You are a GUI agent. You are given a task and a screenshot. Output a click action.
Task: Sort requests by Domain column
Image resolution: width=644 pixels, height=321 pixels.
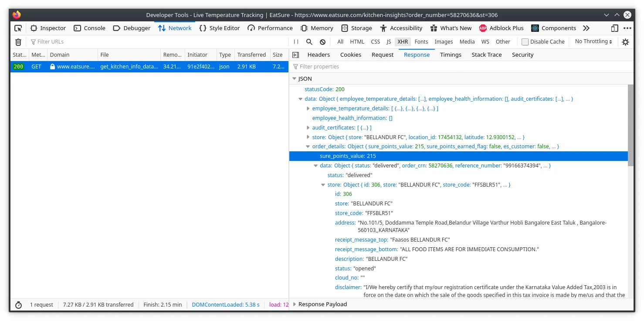pos(72,55)
